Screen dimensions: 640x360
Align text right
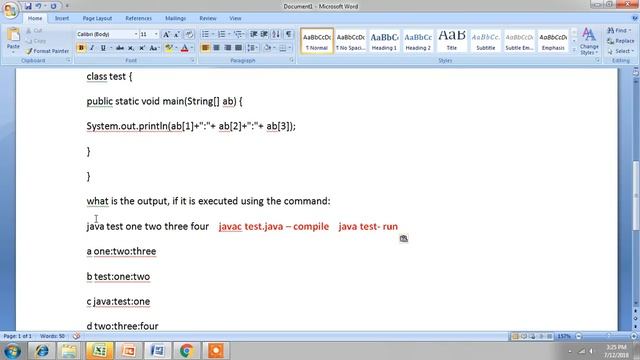coord(227,48)
